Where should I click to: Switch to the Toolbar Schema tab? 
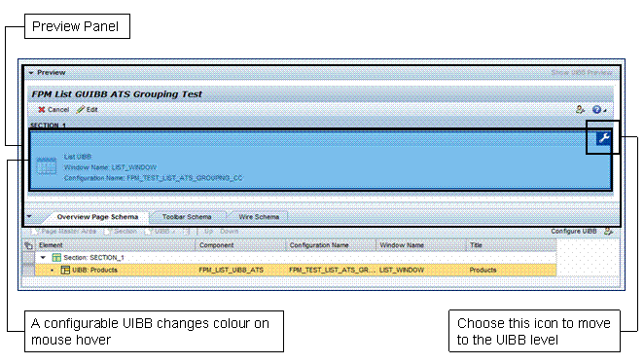coord(187,217)
